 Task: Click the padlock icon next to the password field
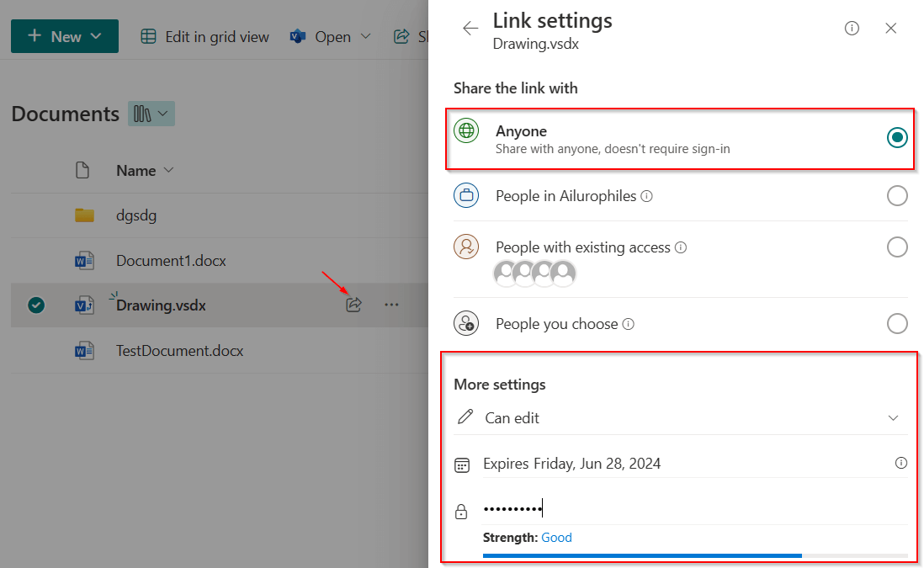pyautogui.click(x=461, y=510)
